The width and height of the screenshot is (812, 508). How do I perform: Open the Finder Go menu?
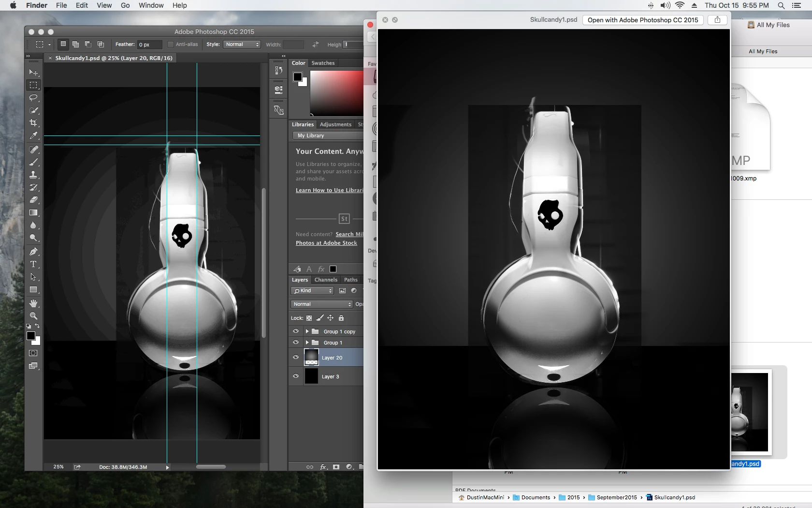point(125,5)
